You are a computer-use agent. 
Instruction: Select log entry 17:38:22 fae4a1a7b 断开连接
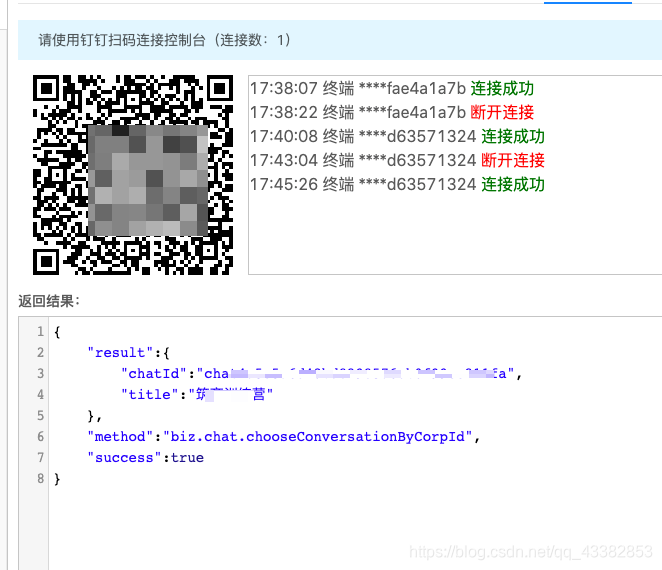click(392, 113)
